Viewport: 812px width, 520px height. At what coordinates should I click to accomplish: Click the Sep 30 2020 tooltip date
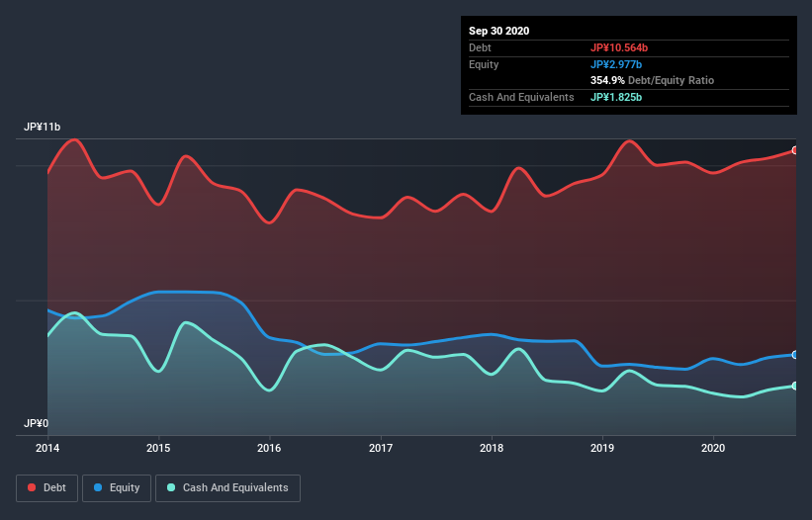(x=498, y=31)
